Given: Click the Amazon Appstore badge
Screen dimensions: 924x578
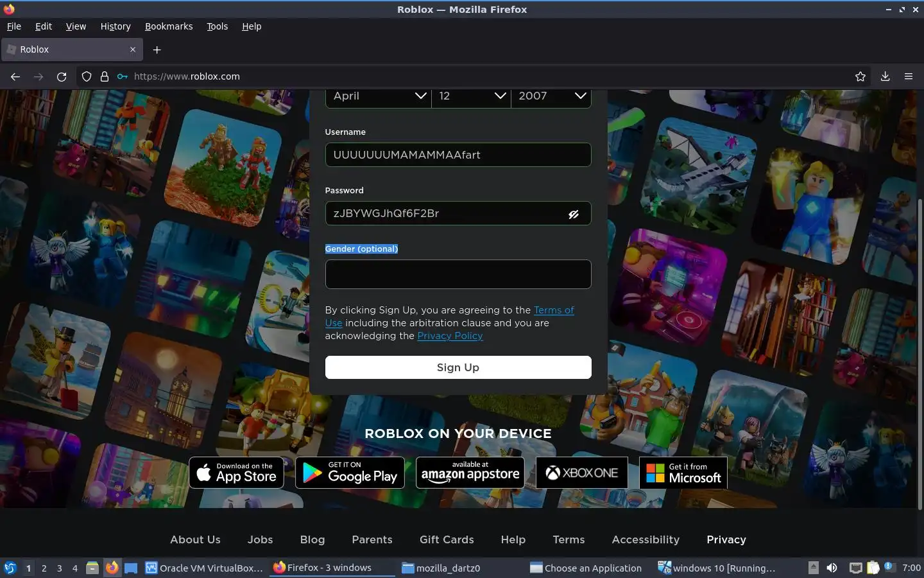Looking at the screenshot, I should point(470,473).
